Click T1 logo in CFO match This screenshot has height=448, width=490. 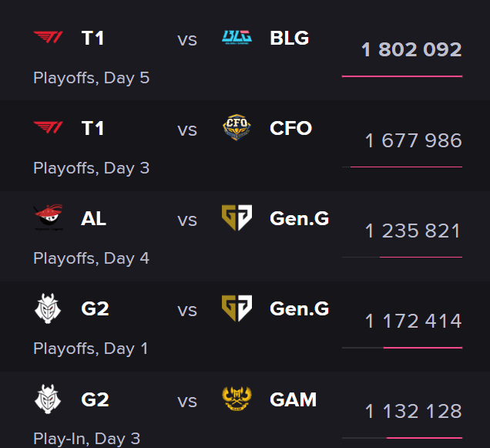pos(48,128)
